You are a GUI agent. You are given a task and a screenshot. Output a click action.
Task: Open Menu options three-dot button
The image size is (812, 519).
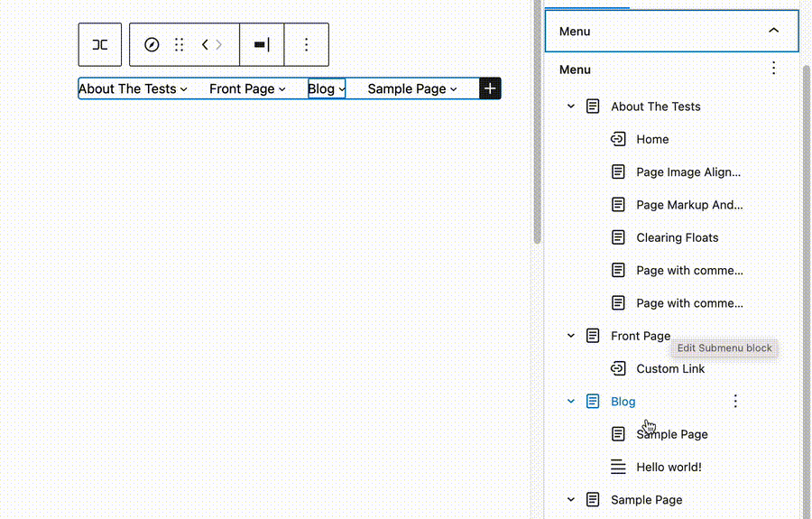click(x=774, y=68)
